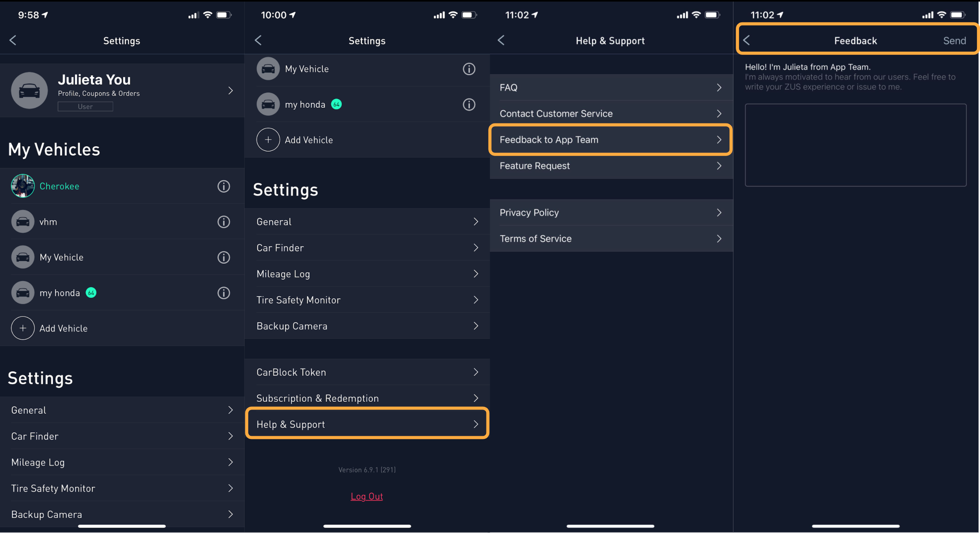Open Help & Support menu item
The height and width of the screenshot is (533, 980).
367,424
